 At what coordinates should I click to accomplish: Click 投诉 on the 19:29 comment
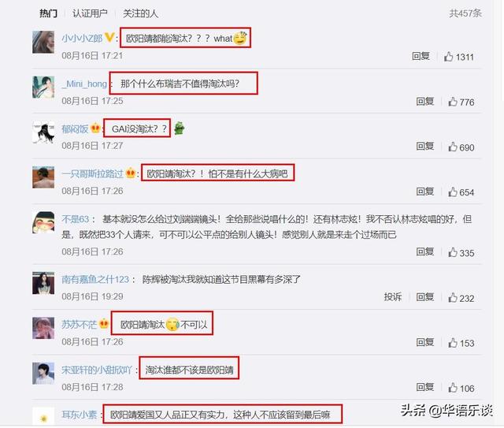click(x=393, y=296)
